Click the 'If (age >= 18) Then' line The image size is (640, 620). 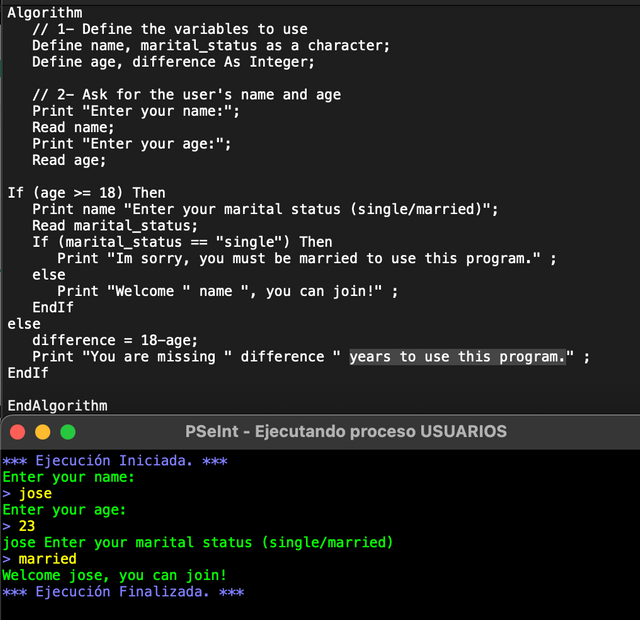(x=87, y=193)
